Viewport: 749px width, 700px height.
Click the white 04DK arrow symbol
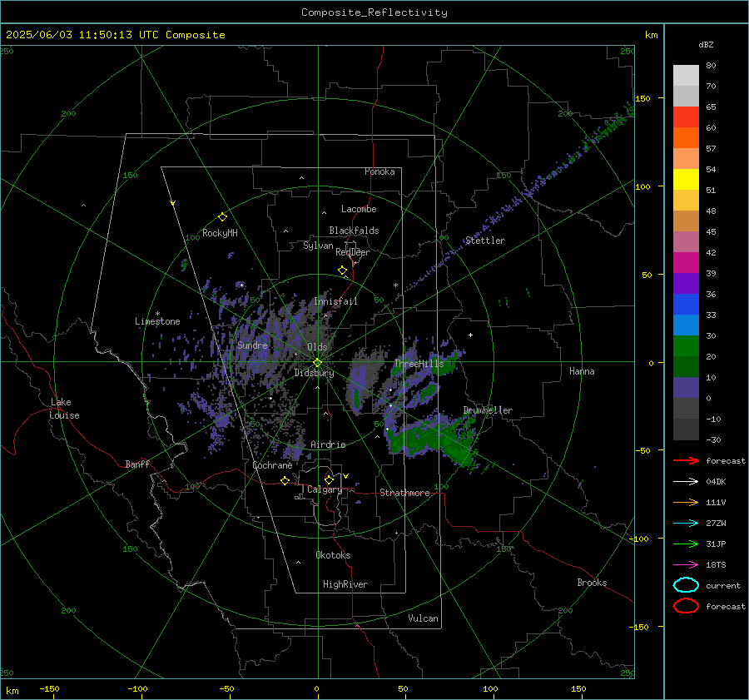[686, 482]
